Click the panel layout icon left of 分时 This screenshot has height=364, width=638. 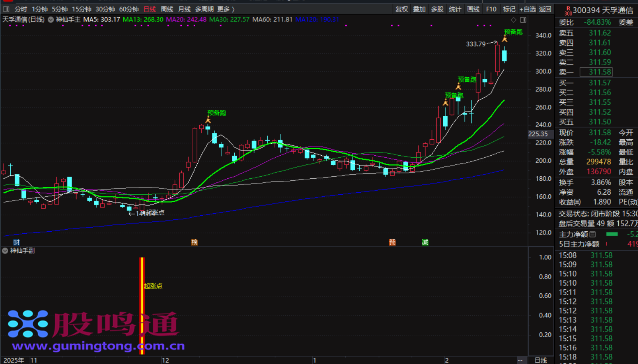click(6, 9)
